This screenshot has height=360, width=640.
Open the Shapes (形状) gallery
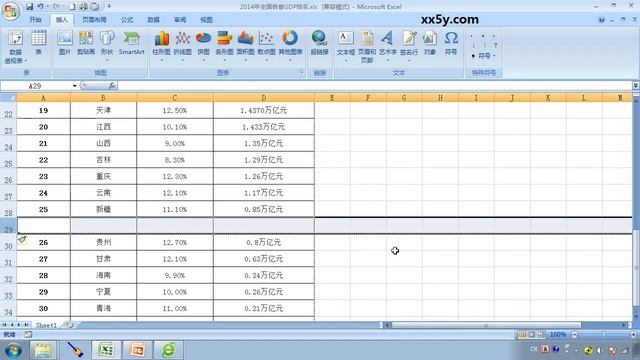point(107,45)
